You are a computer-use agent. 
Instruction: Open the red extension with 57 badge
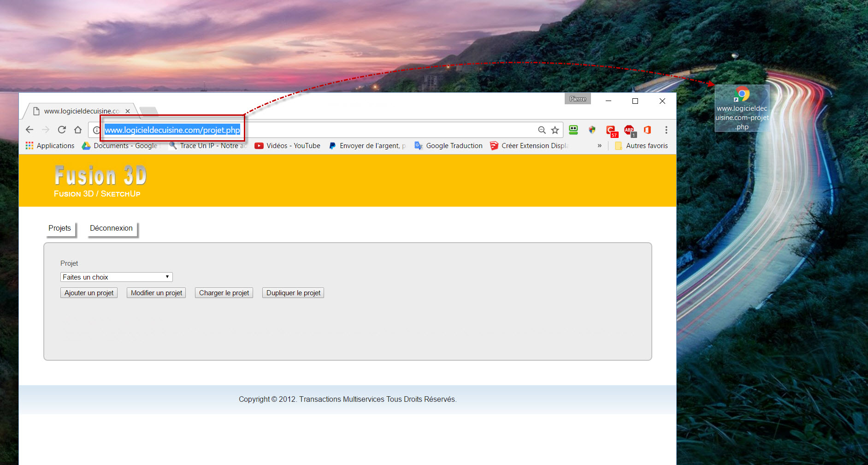(x=611, y=131)
